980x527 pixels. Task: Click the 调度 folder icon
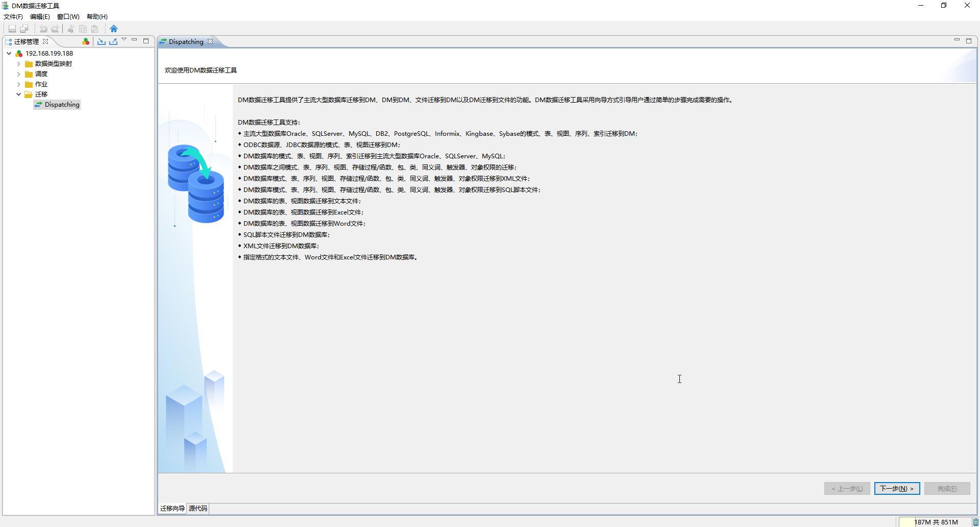click(29, 74)
